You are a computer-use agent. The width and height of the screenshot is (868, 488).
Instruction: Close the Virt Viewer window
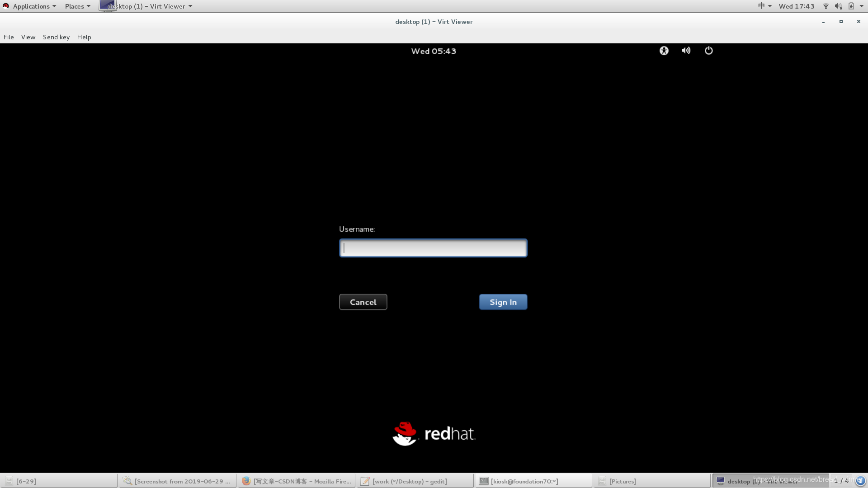coord(859,22)
